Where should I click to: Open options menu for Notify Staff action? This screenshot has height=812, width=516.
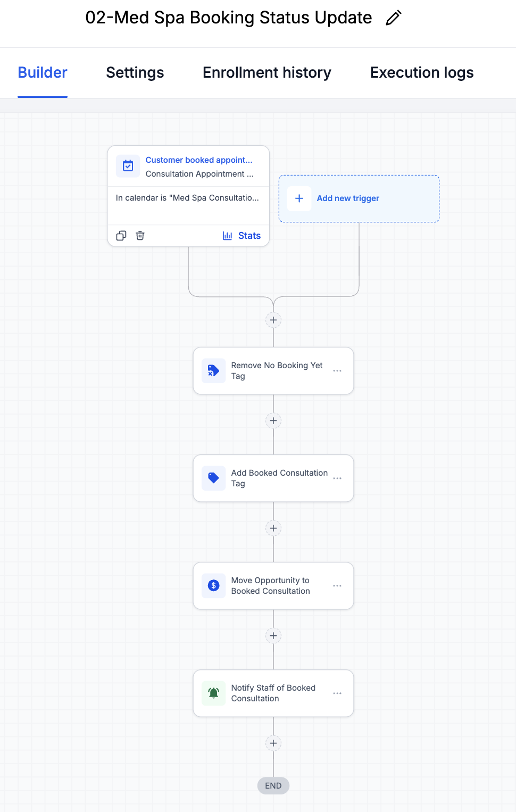point(337,693)
